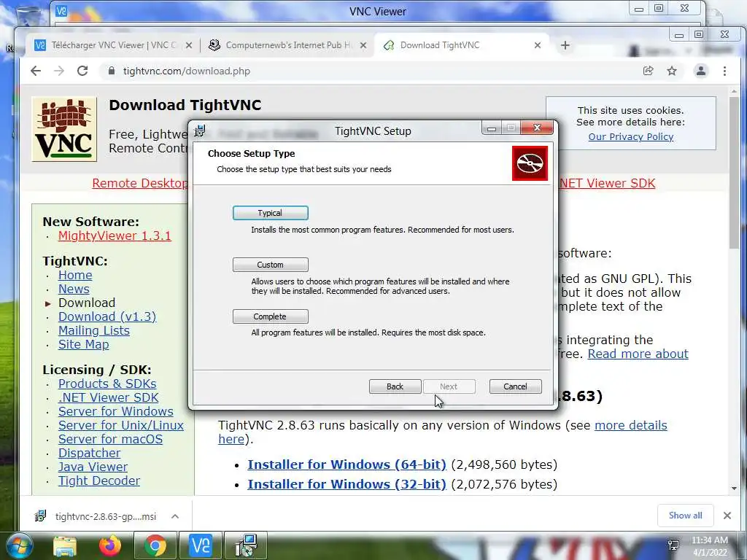The height and width of the screenshot is (560, 747).
Task: Open Windows Explorer from taskbar
Action: pos(65,545)
